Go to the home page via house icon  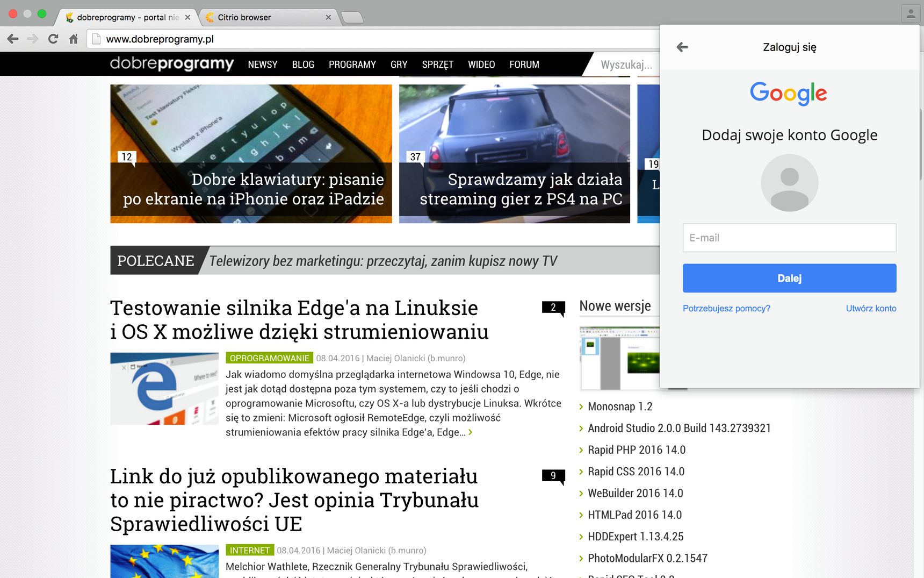[74, 39]
